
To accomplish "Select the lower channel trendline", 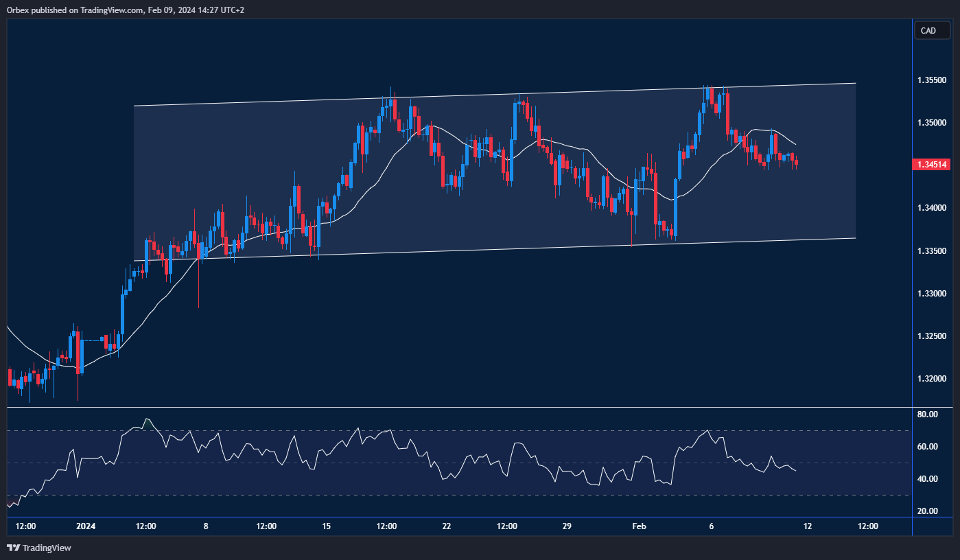I will [480, 250].
